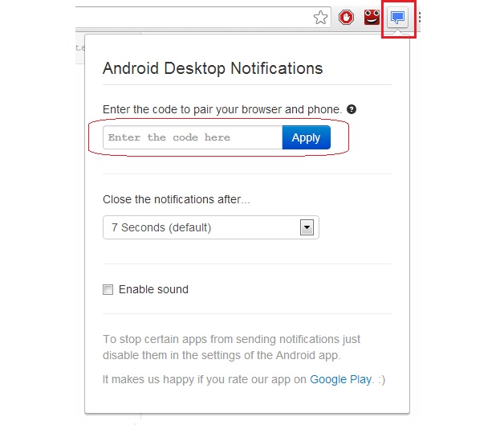Image resolution: width=504 pixels, height=425 pixels.
Task: Tick the Enable sound checkbox
Action: pos(108,289)
